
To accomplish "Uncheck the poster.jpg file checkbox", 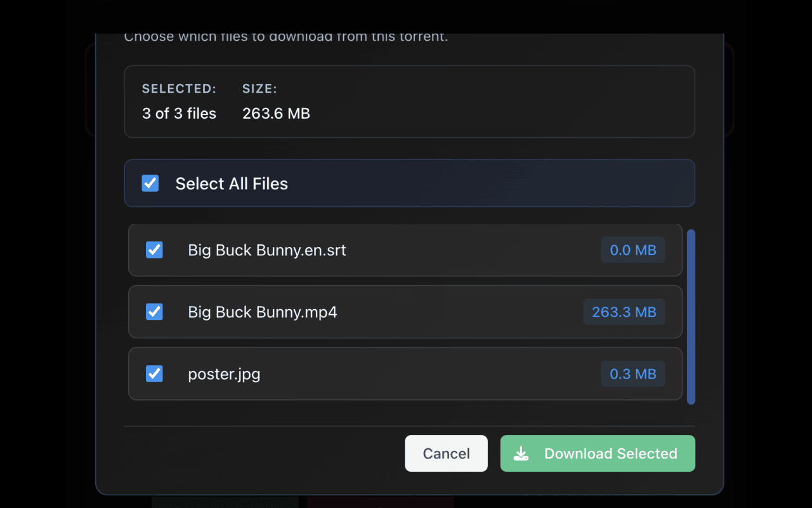I will point(154,374).
